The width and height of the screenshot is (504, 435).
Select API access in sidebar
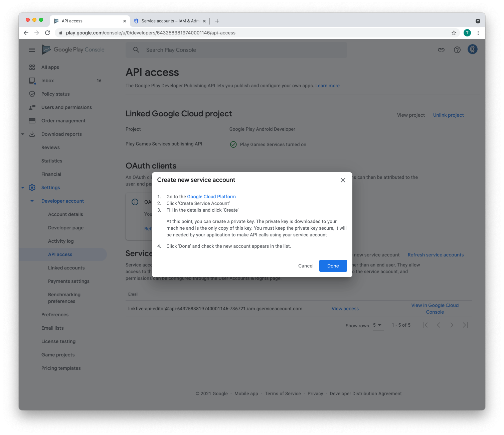[60, 254]
